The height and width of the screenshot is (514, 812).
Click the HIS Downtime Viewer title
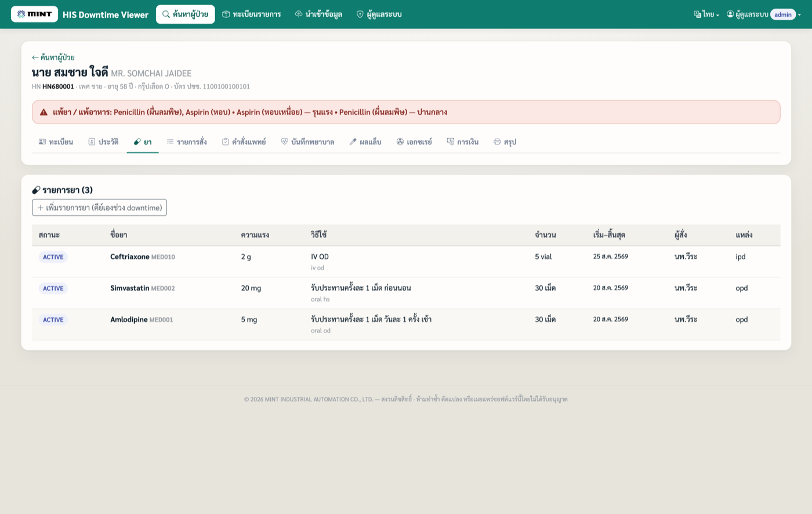[106, 15]
